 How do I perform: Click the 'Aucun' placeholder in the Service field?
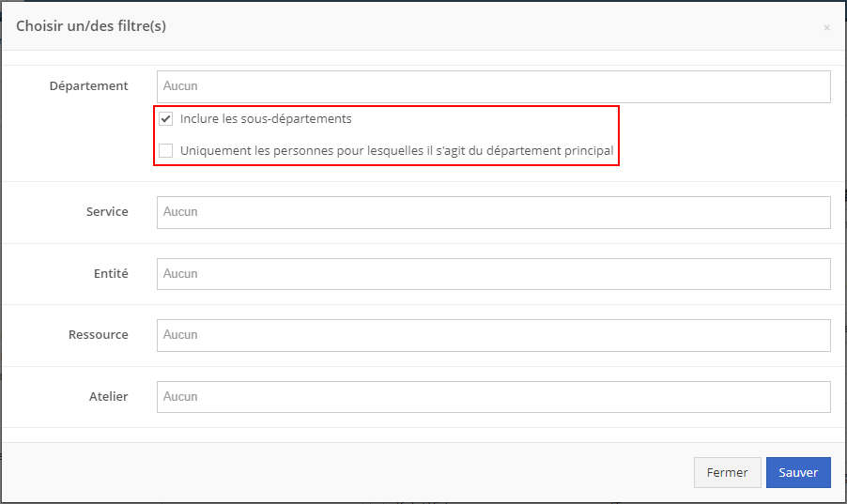coord(180,212)
